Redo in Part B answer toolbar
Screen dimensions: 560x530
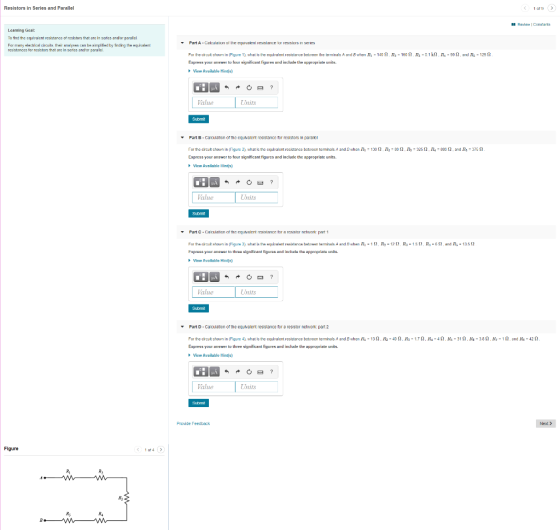[238, 182]
